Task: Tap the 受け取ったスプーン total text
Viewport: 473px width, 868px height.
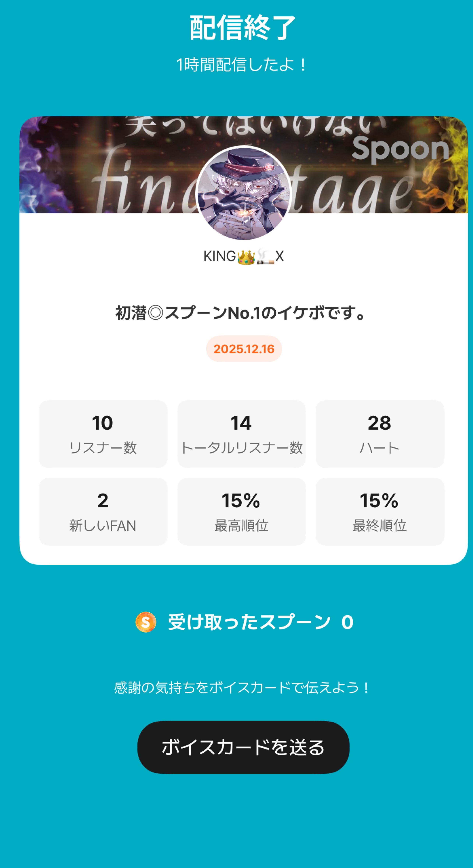Action: [261, 622]
